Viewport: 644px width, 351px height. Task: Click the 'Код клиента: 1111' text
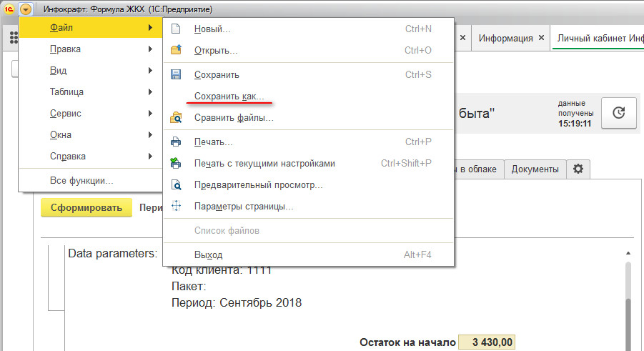click(x=222, y=270)
